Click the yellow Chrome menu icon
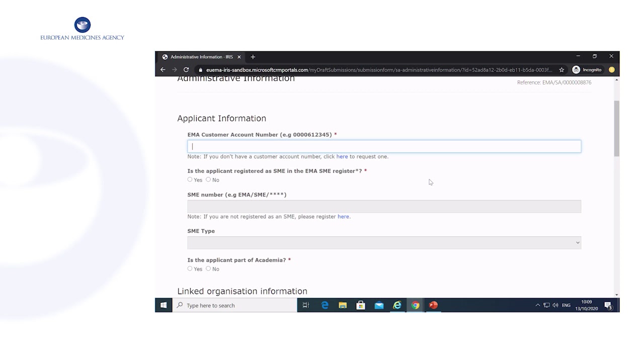Viewport: 644px width, 362px height. click(x=612, y=70)
